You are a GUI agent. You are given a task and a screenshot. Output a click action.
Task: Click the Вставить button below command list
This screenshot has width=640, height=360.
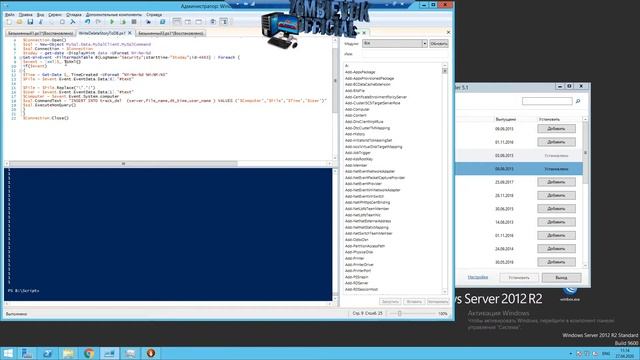tap(414, 302)
